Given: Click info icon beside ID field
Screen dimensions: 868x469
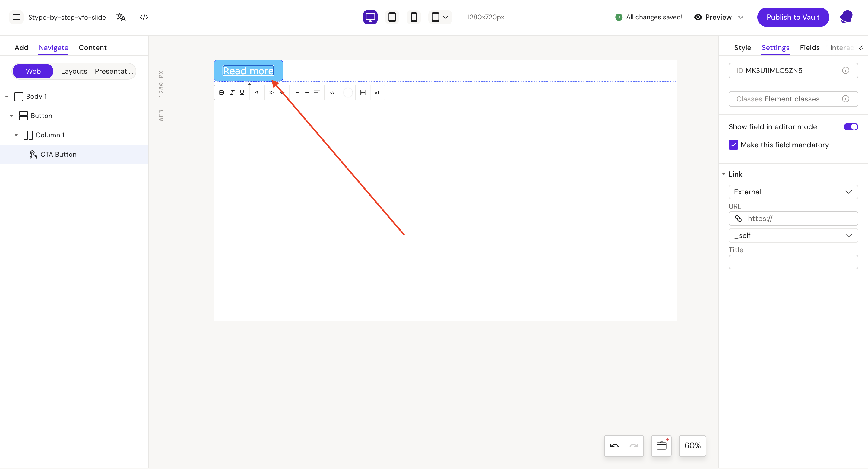Looking at the screenshot, I should pyautogui.click(x=845, y=70).
